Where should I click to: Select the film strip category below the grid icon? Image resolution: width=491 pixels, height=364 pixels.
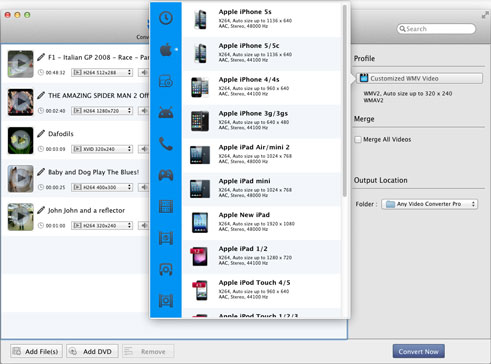166,238
